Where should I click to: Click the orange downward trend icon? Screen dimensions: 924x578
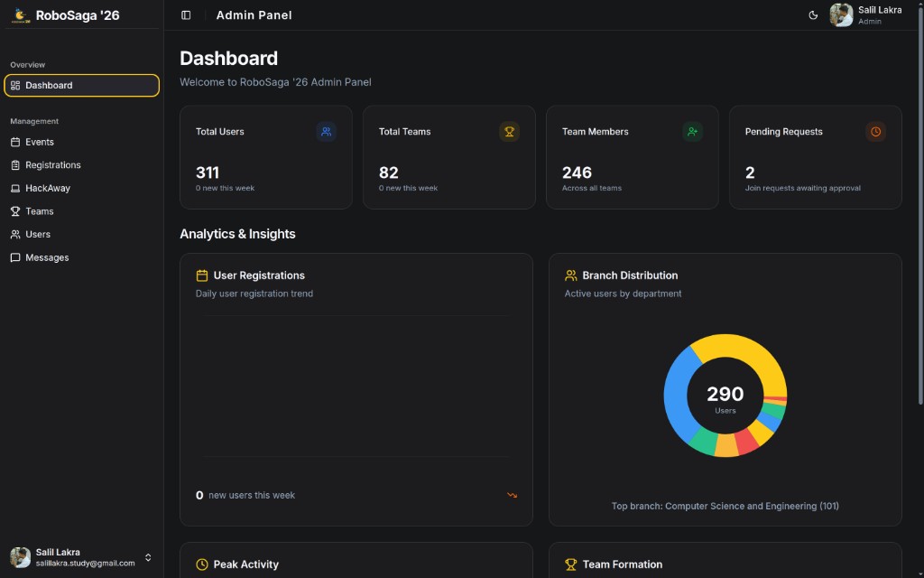[x=513, y=496]
